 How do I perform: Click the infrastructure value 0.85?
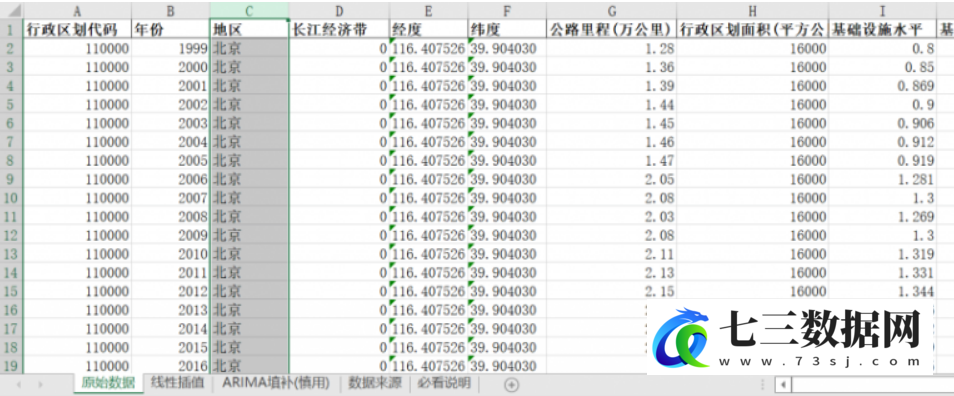882,68
